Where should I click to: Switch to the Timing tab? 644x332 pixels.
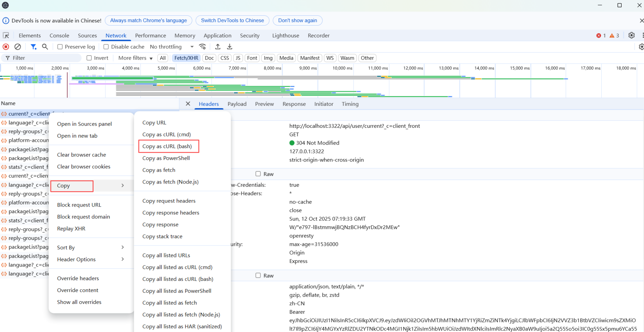[x=350, y=104]
